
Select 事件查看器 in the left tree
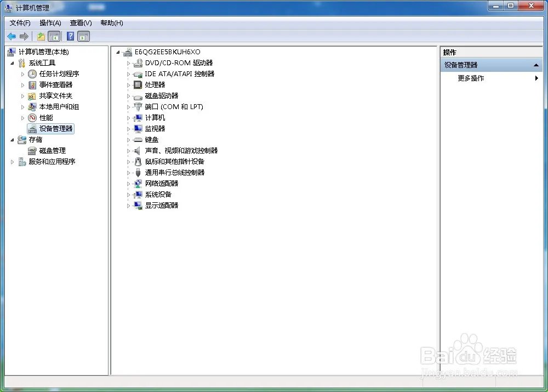point(55,85)
